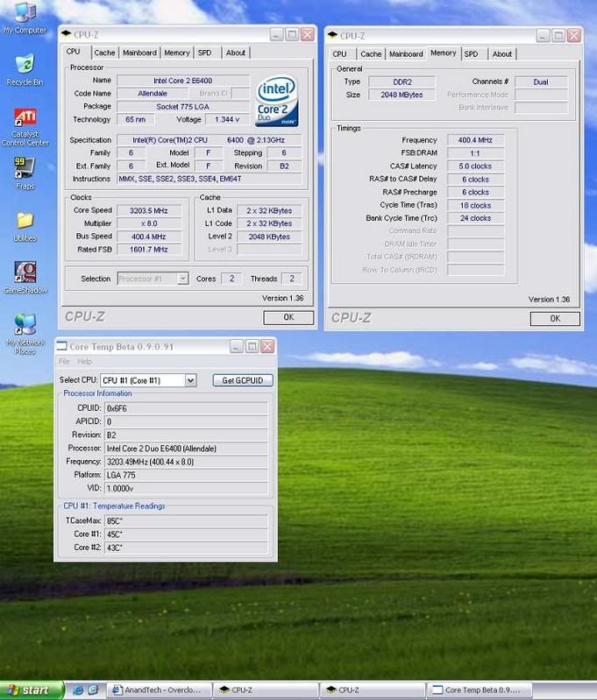Select Memory tab in right CPU-Z window
Screen dimensions: 597x700
(x=444, y=53)
